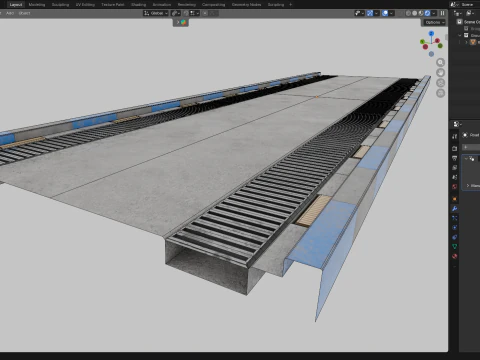Open the viewport shading options dropdown

[x=434, y=13]
